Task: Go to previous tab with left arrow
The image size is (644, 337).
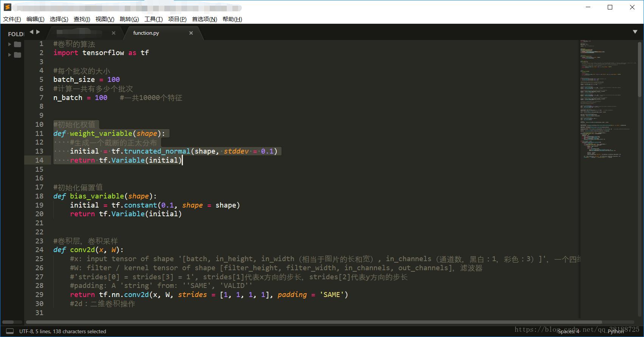Action: coord(31,32)
